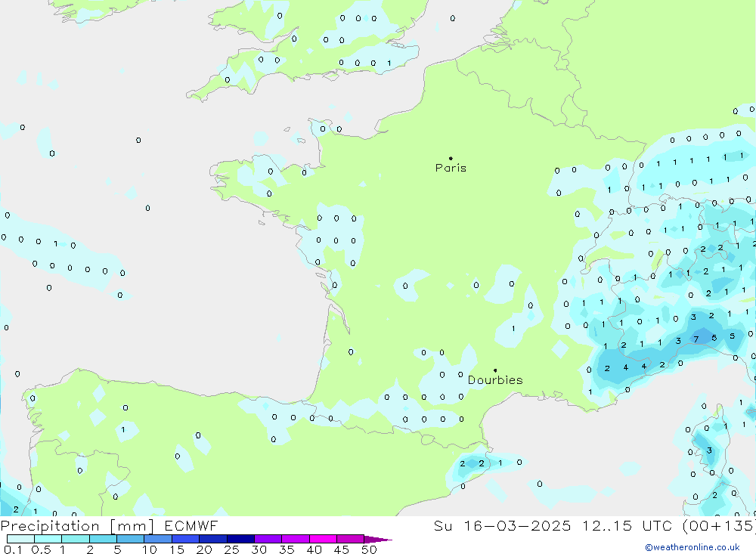Screen dimensions: 756x554
Task: Click the Paris city label
Action: click(x=451, y=168)
